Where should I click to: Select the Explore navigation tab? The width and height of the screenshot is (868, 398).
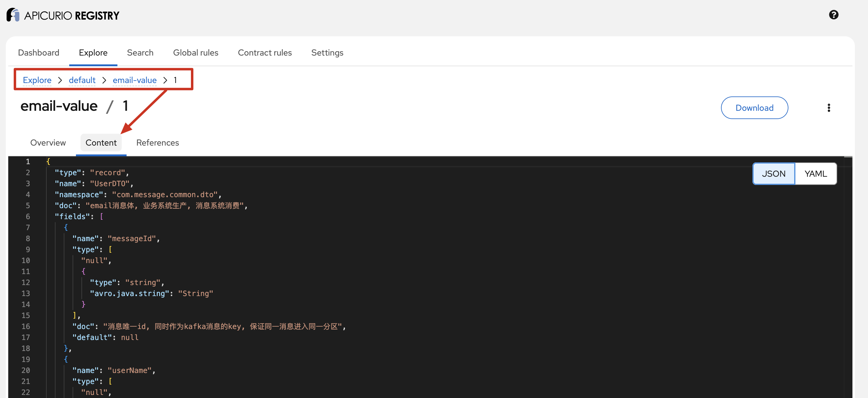(93, 52)
